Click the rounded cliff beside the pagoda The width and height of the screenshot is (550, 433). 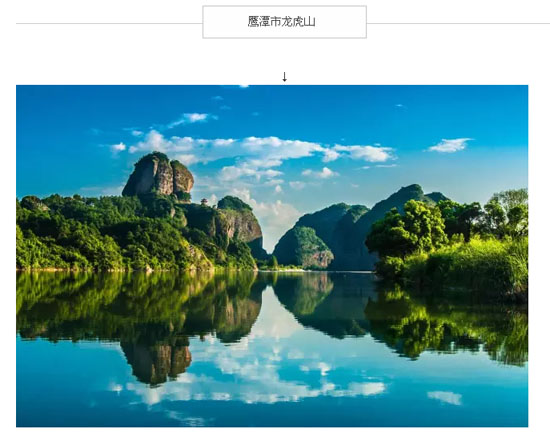pos(239,219)
